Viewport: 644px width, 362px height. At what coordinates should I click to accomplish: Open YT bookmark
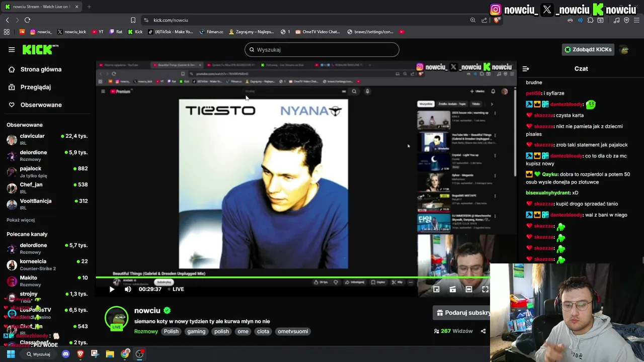pos(98,32)
